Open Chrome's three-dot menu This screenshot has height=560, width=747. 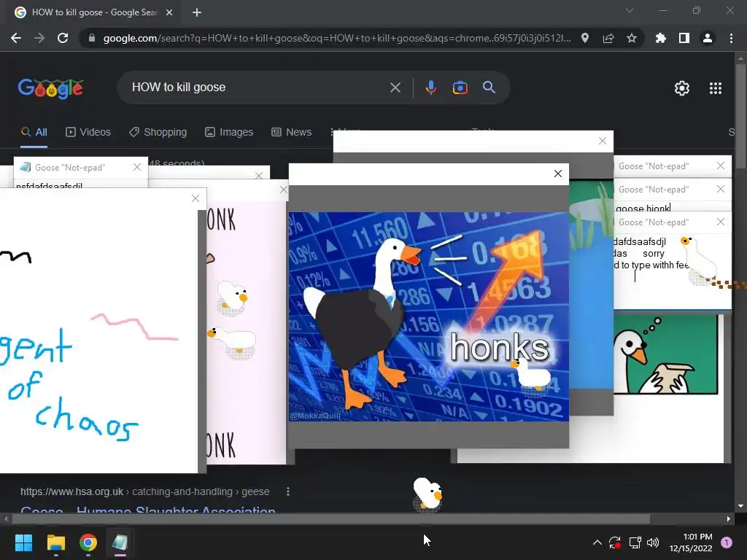[x=731, y=38]
